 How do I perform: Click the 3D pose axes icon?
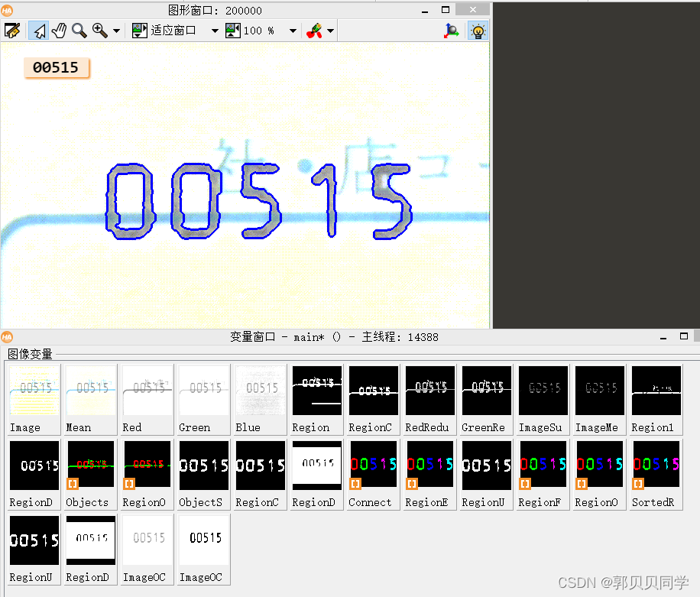tap(451, 31)
